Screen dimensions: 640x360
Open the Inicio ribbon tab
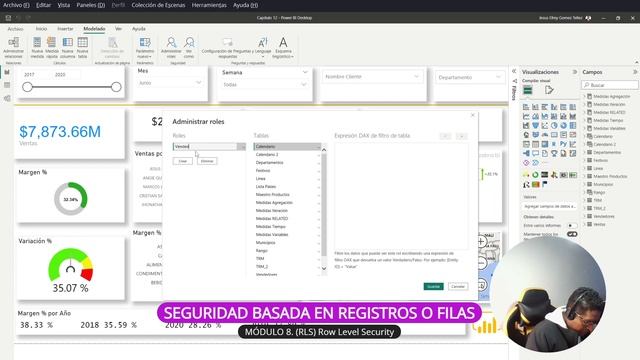click(x=41, y=29)
